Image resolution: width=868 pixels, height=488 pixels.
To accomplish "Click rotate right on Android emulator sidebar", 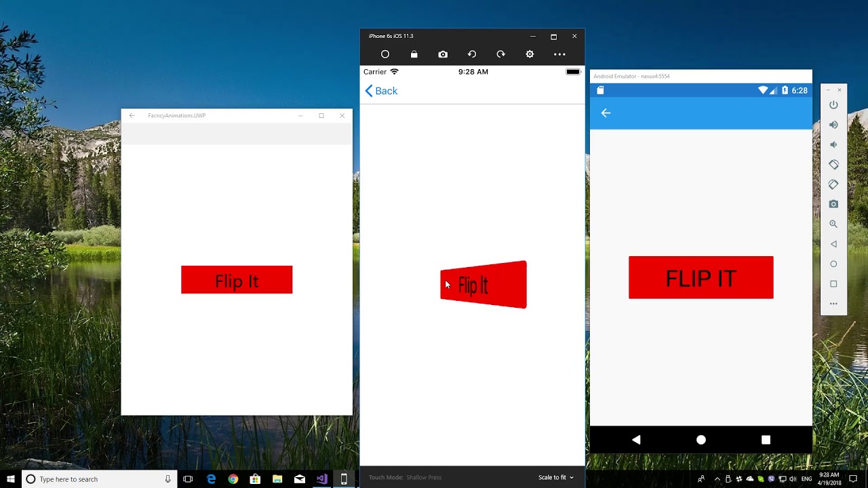I will (x=833, y=184).
